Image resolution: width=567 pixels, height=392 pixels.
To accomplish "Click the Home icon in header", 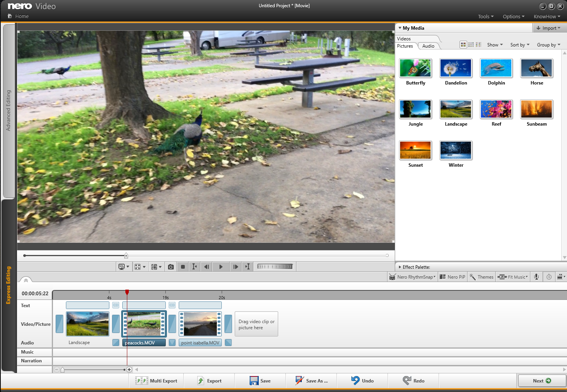I will click(x=10, y=16).
